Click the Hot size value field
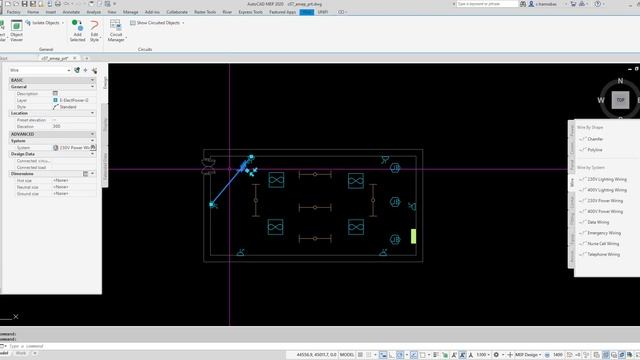This screenshot has width=640, height=360. pyautogui.click(x=74, y=180)
